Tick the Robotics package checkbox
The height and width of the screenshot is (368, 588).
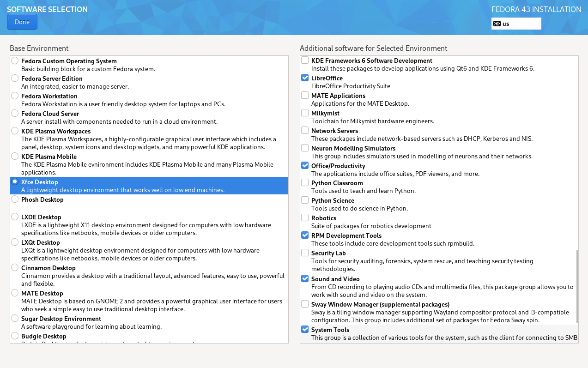[305, 218]
